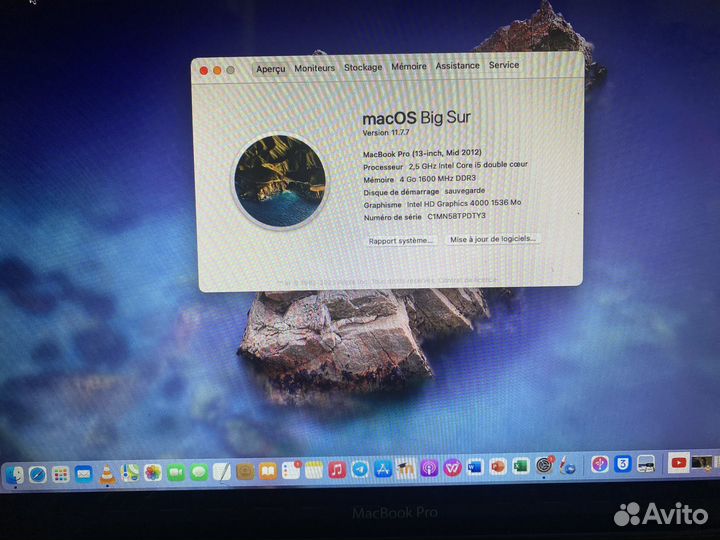Click Intel HD Graphics 4000 1536 Mo text

[464, 203]
